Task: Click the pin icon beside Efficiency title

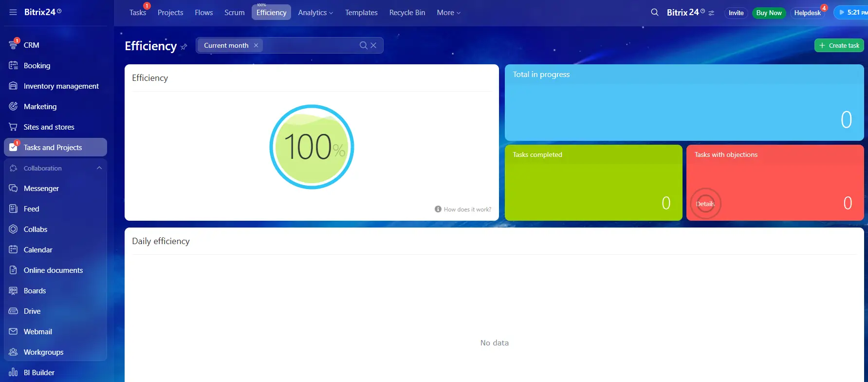Action: point(184,47)
